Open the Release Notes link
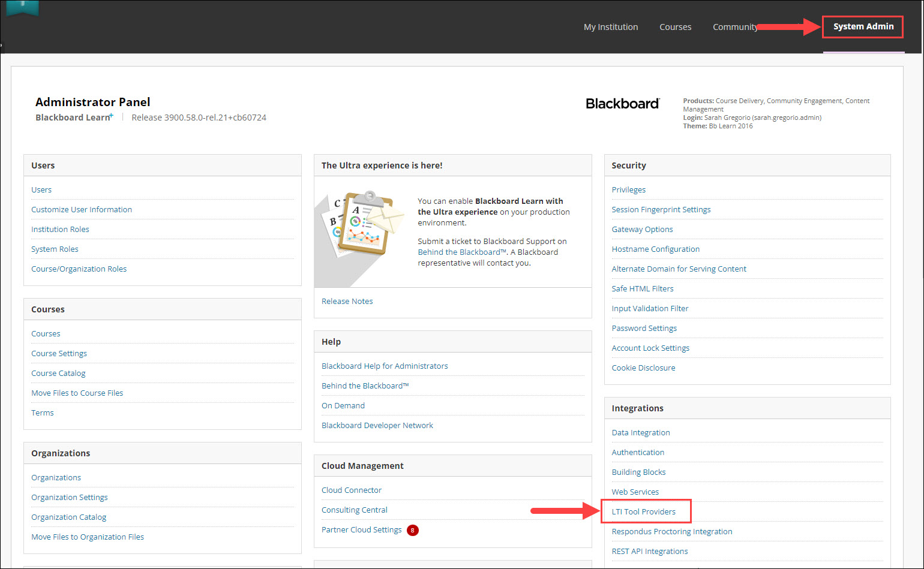924x569 pixels. pos(347,301)
